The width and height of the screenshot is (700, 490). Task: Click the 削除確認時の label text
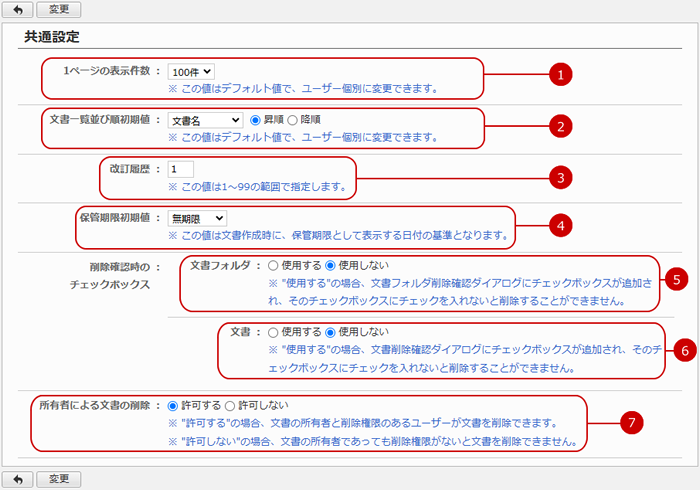[x=120, y=267]
